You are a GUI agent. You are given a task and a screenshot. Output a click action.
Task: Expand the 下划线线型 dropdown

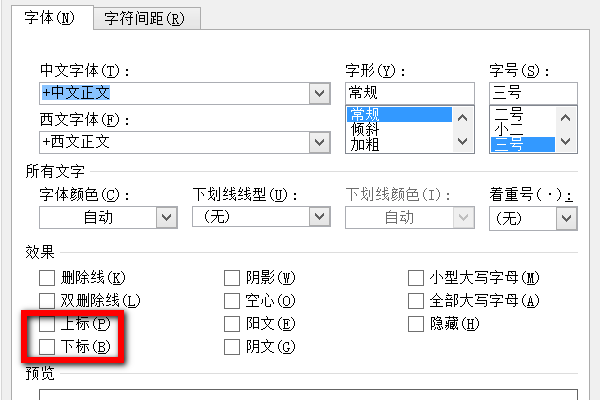point(320,216)
